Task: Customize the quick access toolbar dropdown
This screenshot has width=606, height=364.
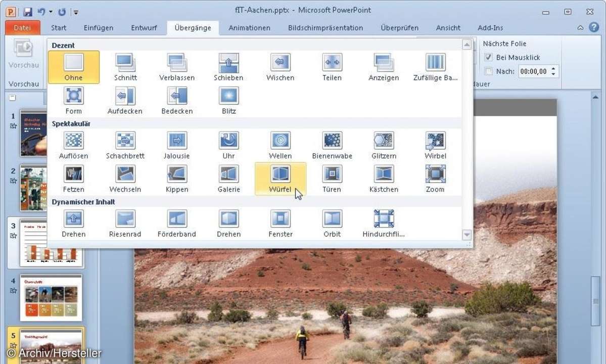Action: (x=76, y=12)
